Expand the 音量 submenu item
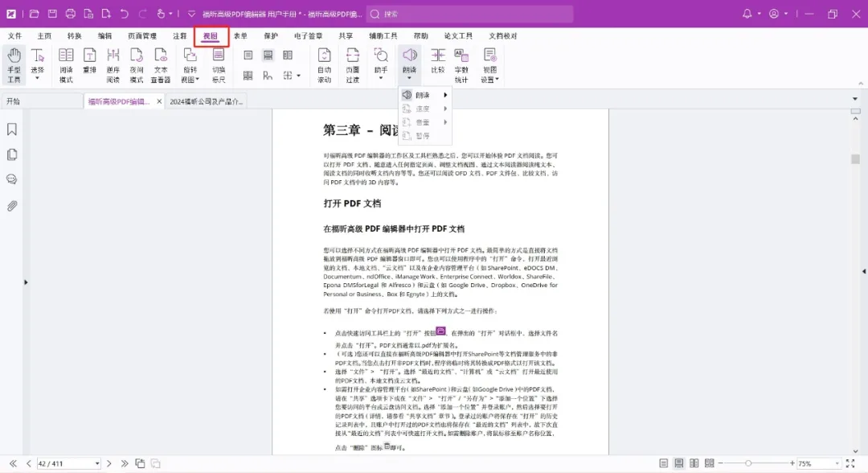Viewport: 868px width, 473px height. [424, 121]
